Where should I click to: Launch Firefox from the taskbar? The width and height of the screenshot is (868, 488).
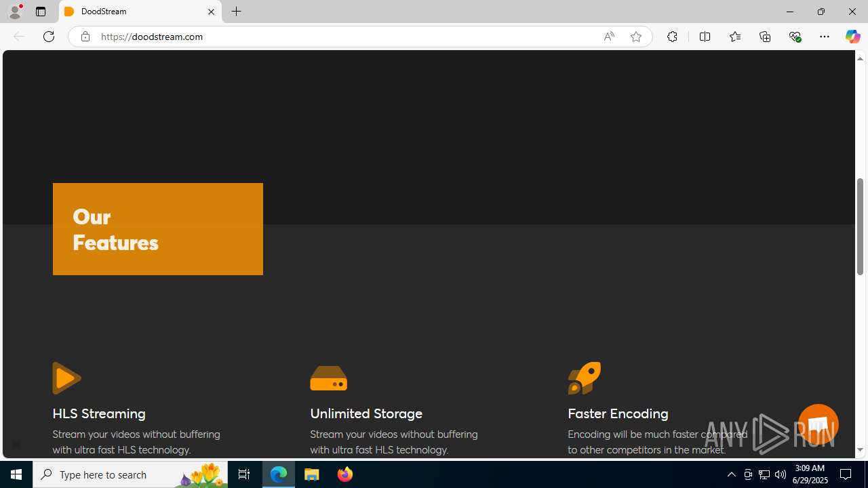345,474
